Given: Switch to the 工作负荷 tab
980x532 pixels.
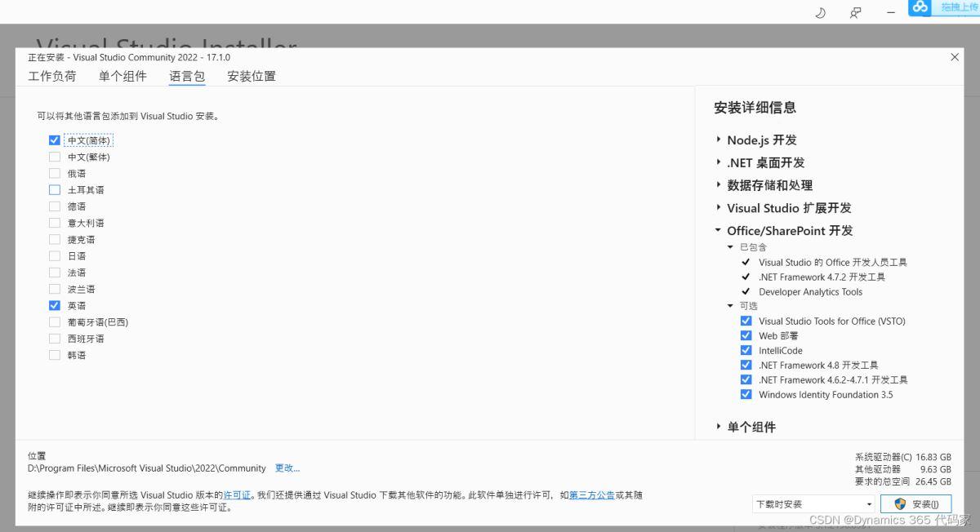Looking at the screenshot, I should [x=52, y=76].
